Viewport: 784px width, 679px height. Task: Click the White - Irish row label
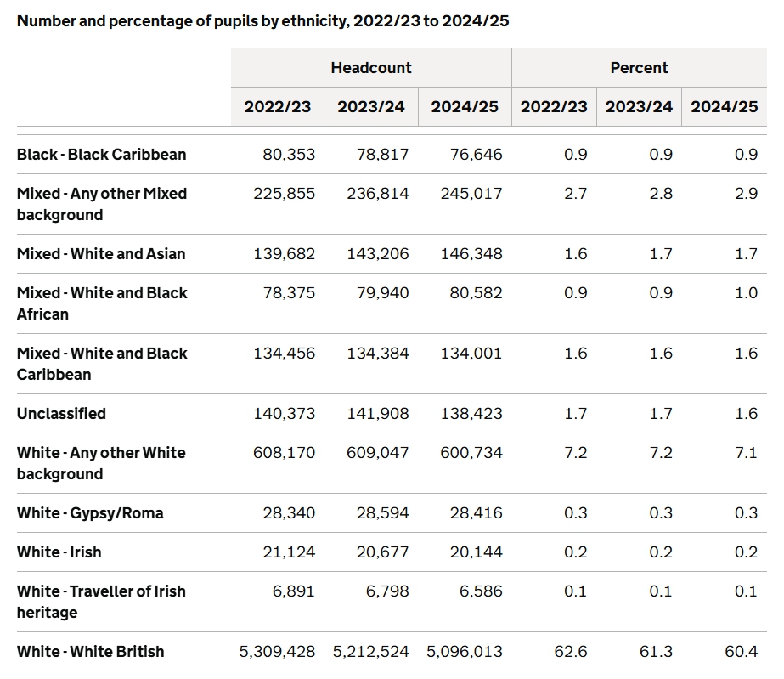59,552
